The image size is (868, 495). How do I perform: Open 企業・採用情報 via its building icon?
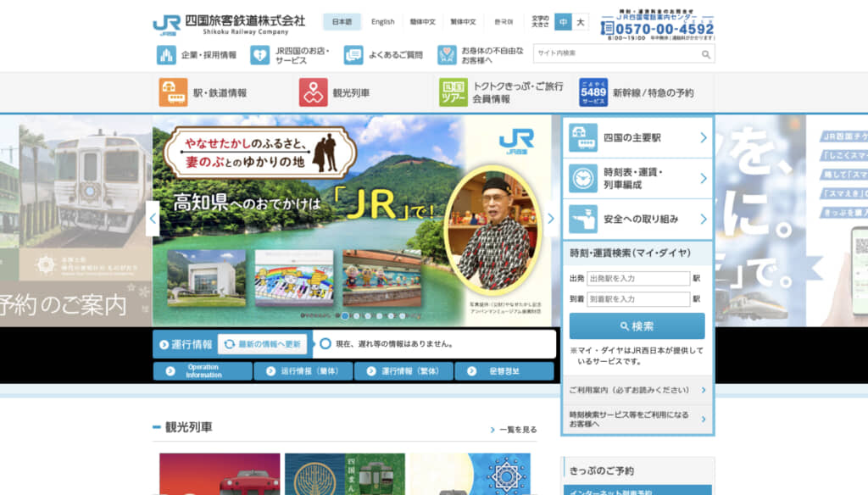point(166,55)
